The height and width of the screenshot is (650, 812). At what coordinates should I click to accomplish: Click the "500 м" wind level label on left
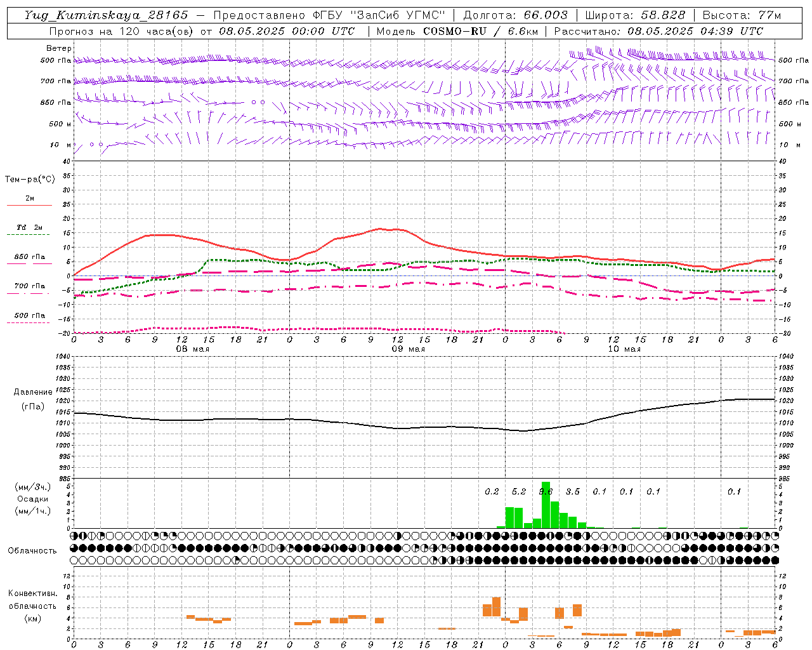[x=60, y=124]
